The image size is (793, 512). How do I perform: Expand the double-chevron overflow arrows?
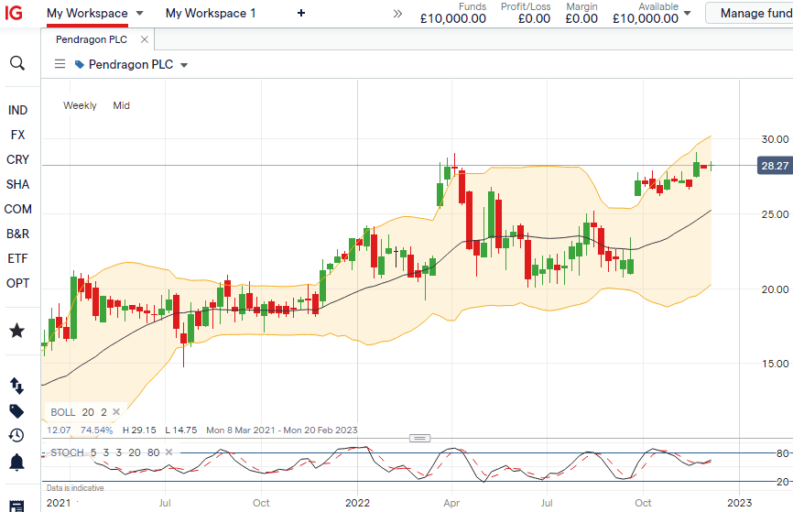click(398, 14)
